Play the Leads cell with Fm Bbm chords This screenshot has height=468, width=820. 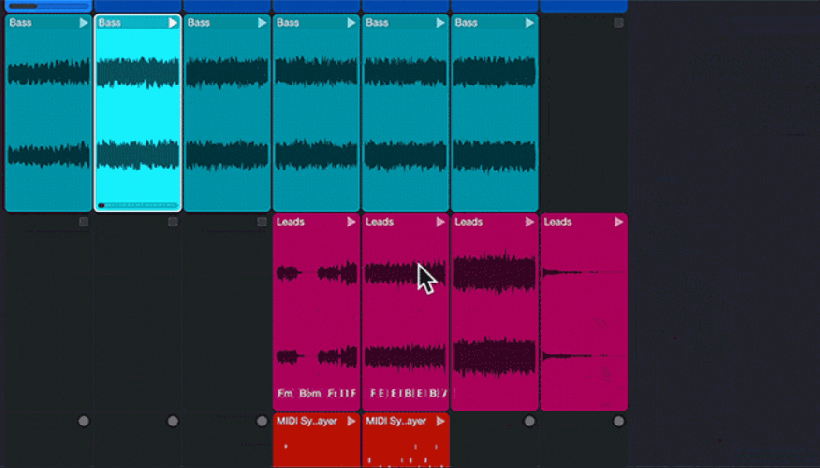coord(351,222)
